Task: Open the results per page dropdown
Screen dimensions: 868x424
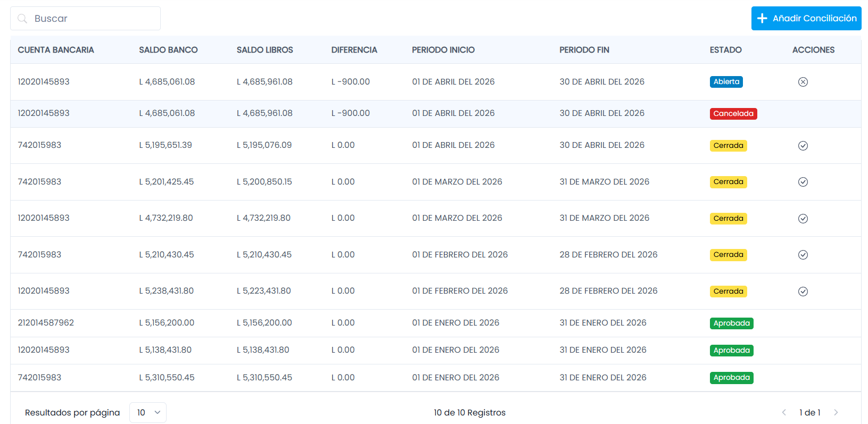Action: [x=148, y=412]
